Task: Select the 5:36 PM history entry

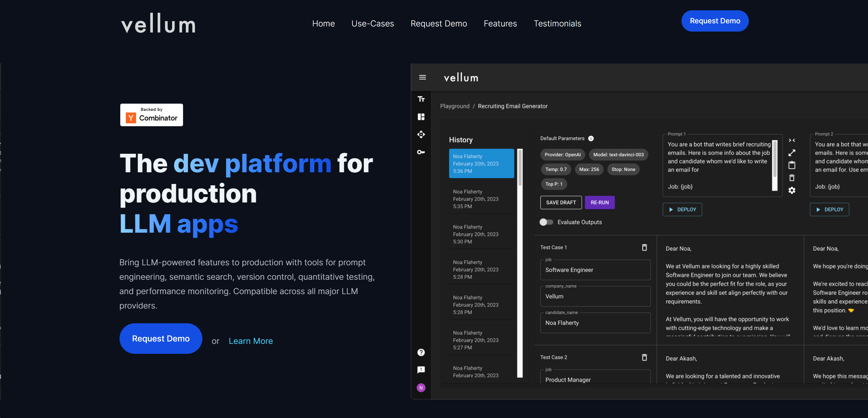Action: pos(482,164)
